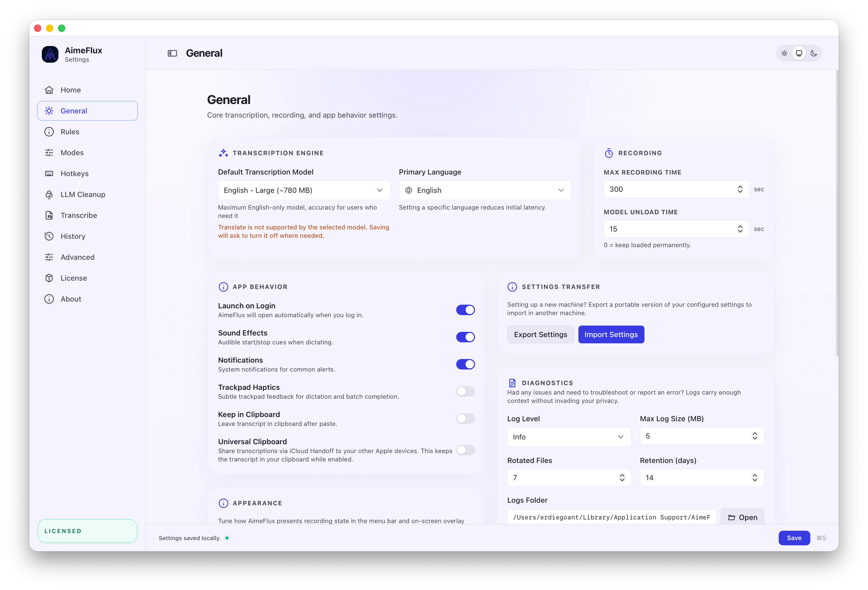Click the Advanced sliders icon
This screenshot has width=868, height=590.
(49, 257)
